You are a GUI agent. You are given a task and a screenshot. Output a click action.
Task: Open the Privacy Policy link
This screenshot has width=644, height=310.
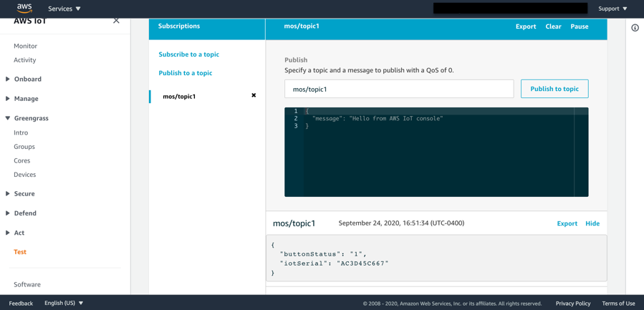(x=573, y=304)
